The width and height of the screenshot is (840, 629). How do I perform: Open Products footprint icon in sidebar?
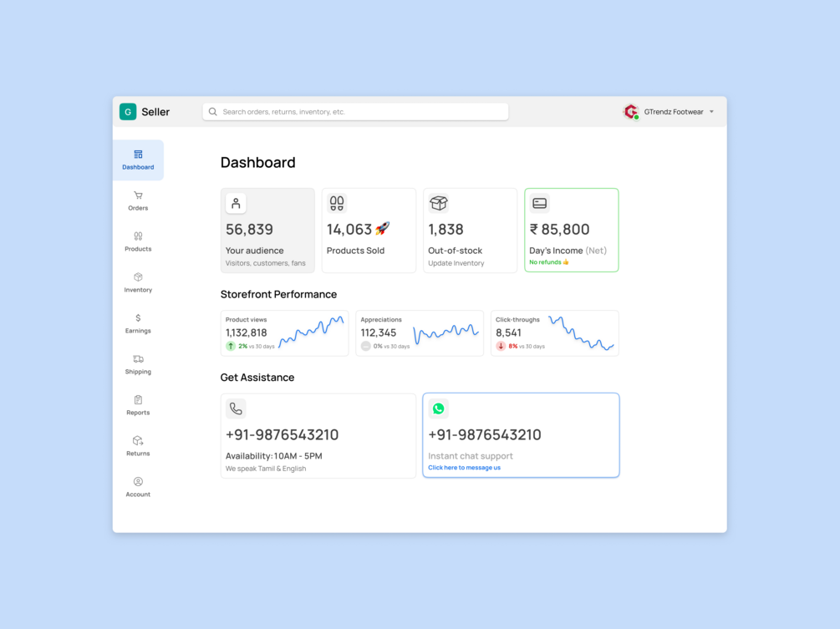pos(138,236)
